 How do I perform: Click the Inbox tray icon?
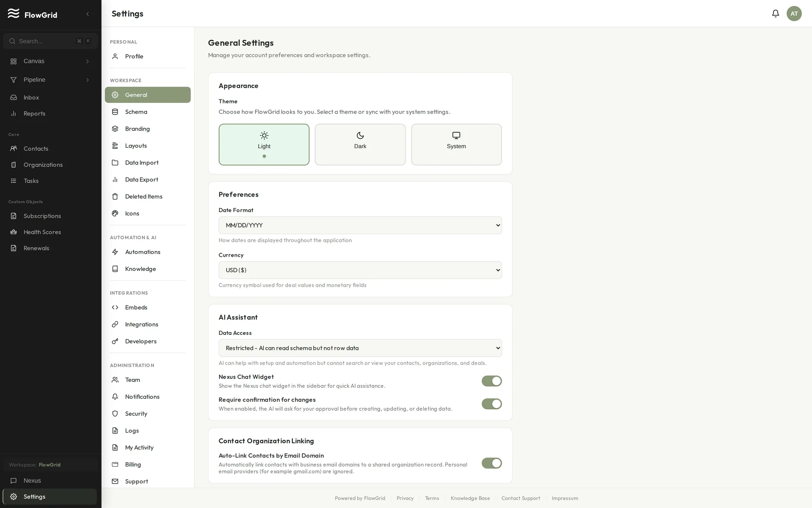tap(14, 97)
